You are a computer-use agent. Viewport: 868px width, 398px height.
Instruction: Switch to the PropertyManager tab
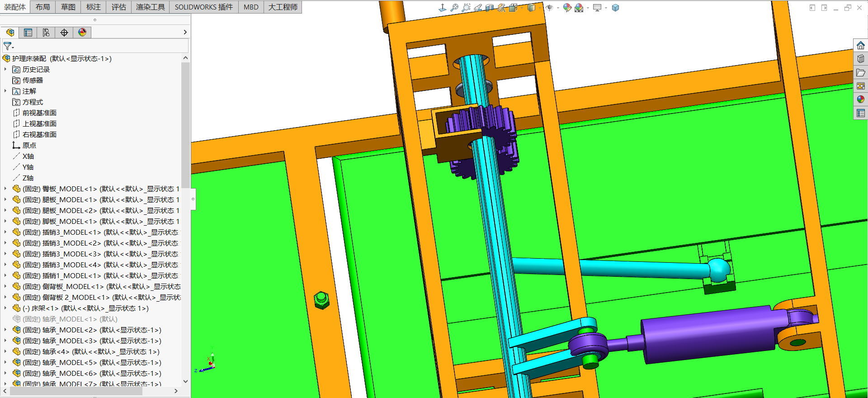pyautogui.click(x=28, y=32)
